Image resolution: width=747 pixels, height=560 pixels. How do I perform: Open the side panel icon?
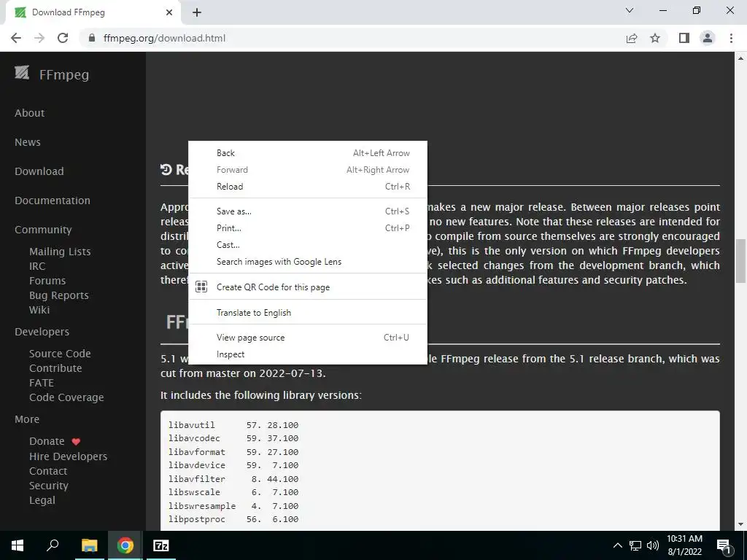click(x=684, y=38)
